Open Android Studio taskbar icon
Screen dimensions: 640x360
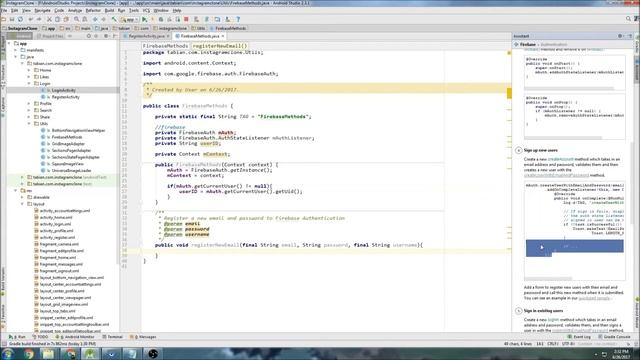[x=90, y=353]
